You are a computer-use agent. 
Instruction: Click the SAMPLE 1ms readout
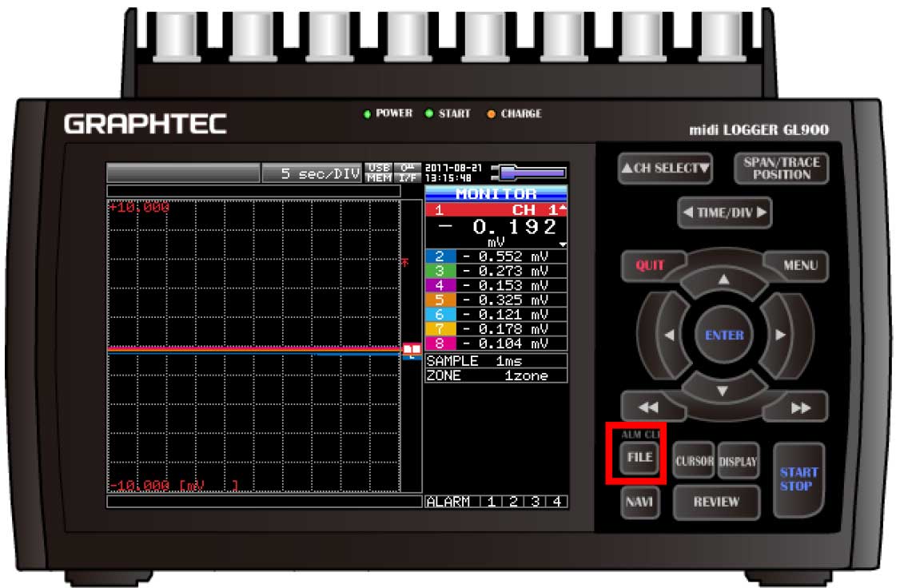click(x=496, y=361)
